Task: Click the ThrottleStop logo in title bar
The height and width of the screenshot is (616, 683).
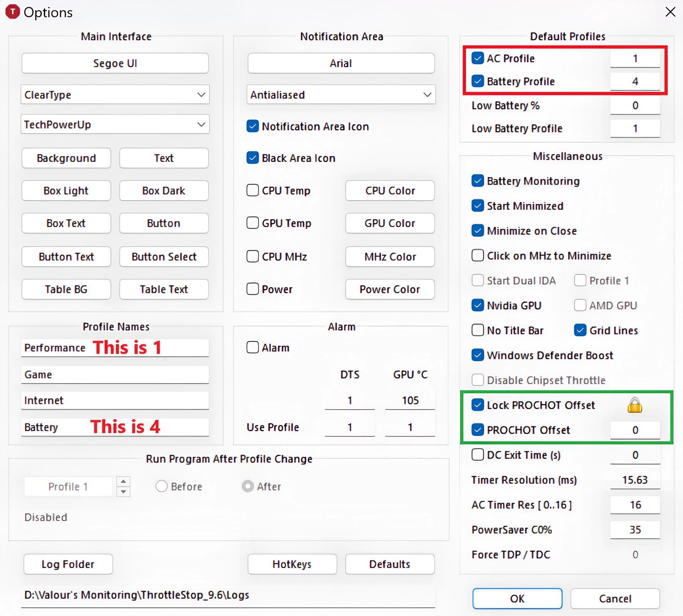Action: click(13, 12)
